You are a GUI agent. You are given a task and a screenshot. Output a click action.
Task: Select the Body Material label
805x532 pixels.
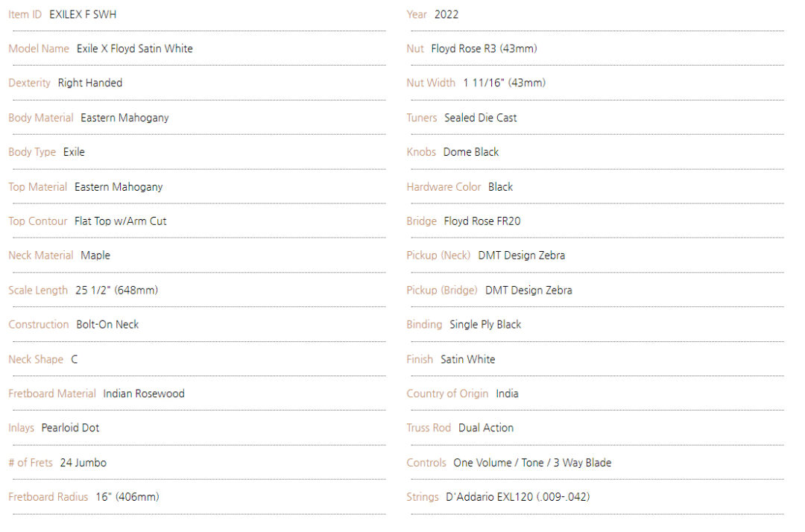(x=41, y=118)
